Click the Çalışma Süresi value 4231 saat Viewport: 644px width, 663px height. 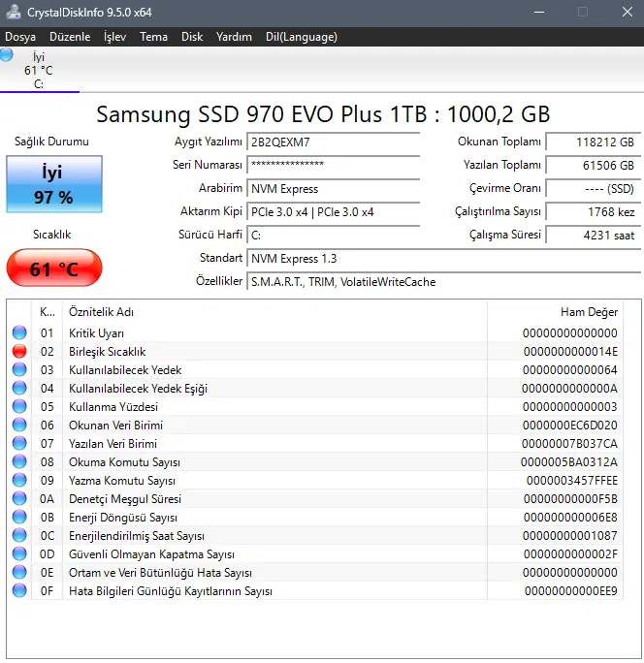click(x=594, y=236)
